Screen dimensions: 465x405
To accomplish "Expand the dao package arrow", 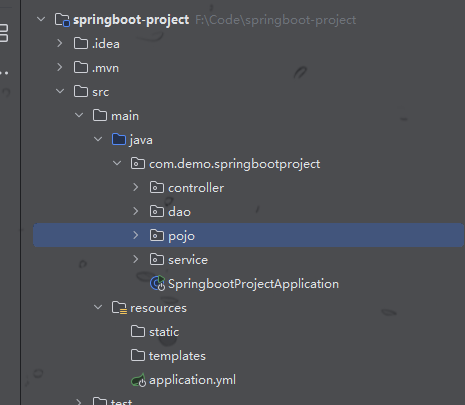I will click(x=136, y=211).
